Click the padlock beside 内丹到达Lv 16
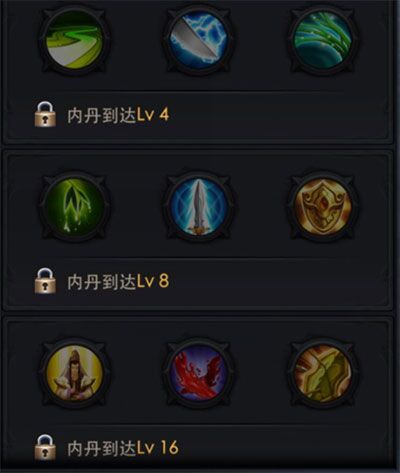 tap(45, 447)
